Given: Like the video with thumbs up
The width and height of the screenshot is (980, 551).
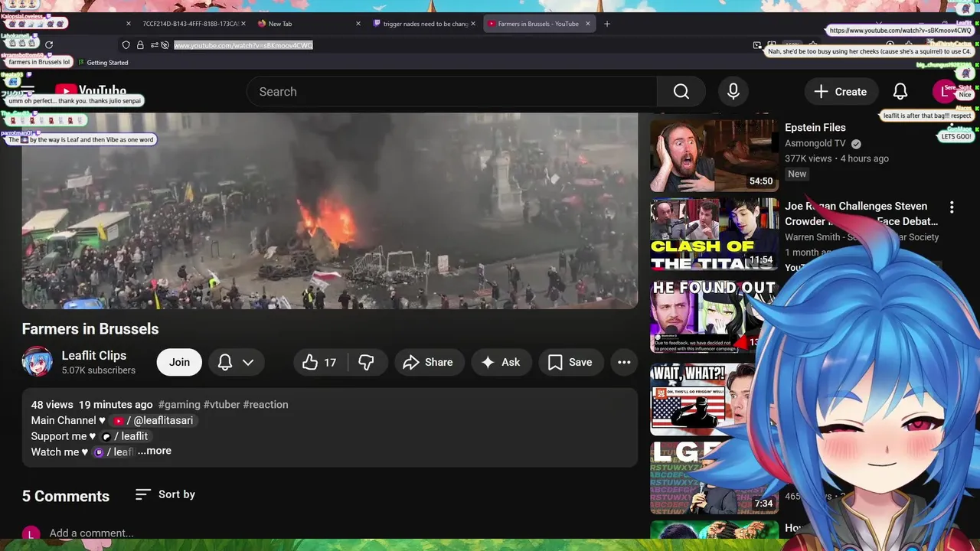Looking at the screenshot, I should pyautogui.click(x=320, y=363).
